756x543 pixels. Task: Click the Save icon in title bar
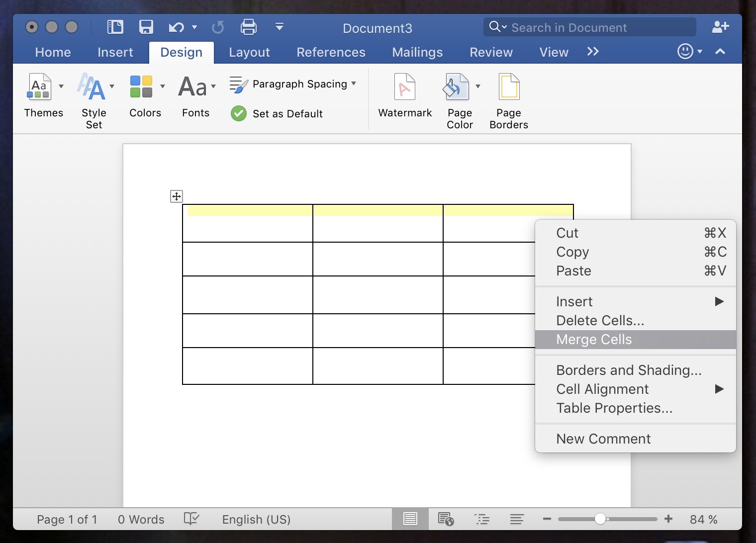coord(146,27)
